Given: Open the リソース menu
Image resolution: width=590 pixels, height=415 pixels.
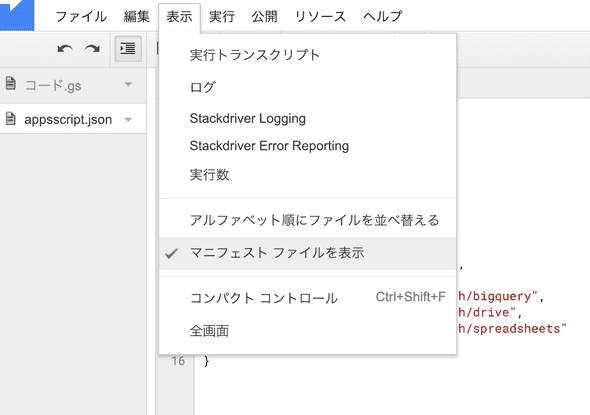Looking at the screenshot, I should [x=320, y=17].
